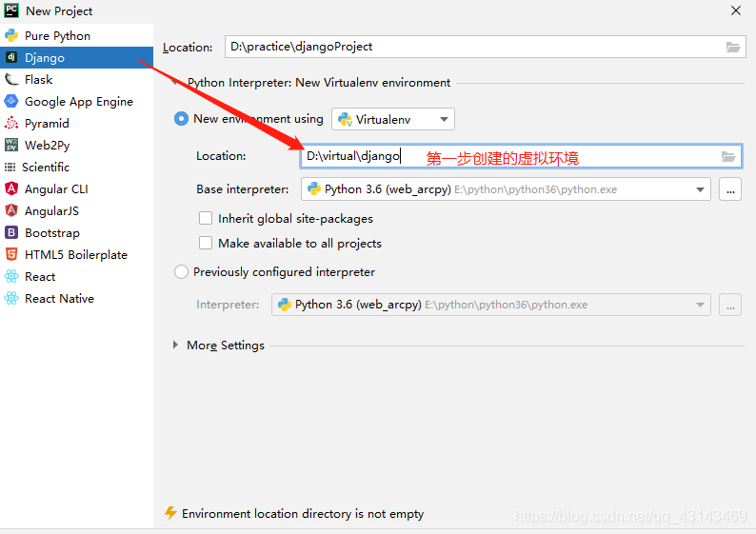Select Flask project type
Viewport: 756px width, 534px height.
pos(77,80)
